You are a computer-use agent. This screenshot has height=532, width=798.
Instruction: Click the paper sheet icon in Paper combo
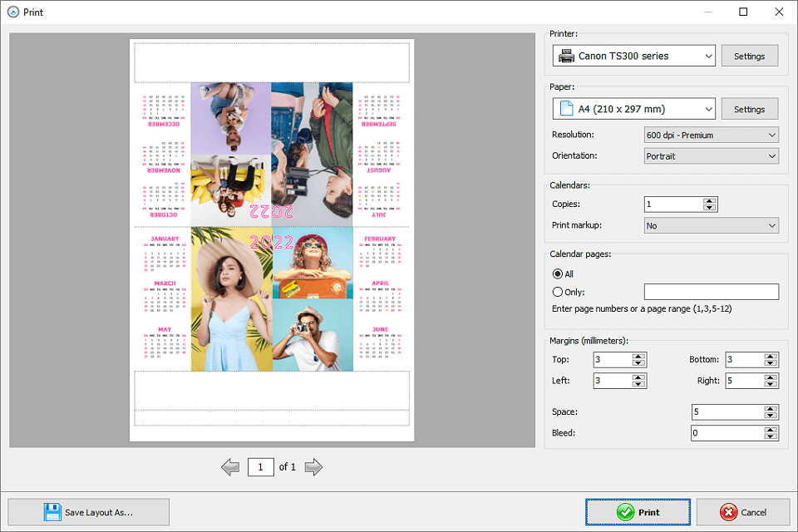click(566, 109)
